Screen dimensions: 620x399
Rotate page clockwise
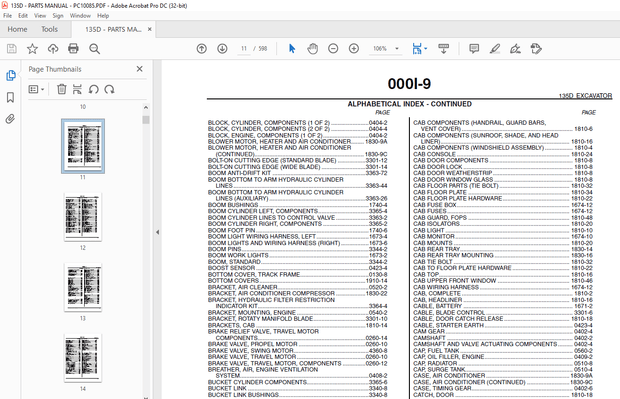click(x=109, y=89)
